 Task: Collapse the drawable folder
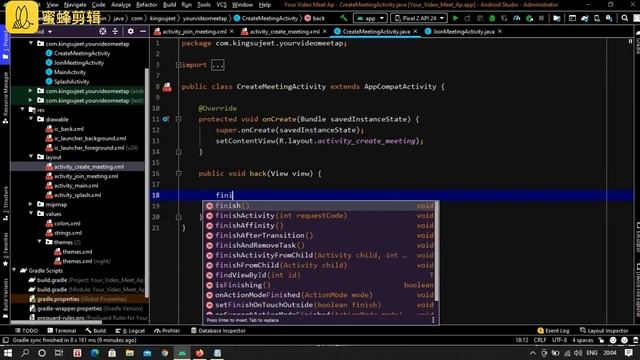click(x=31, y=119)
